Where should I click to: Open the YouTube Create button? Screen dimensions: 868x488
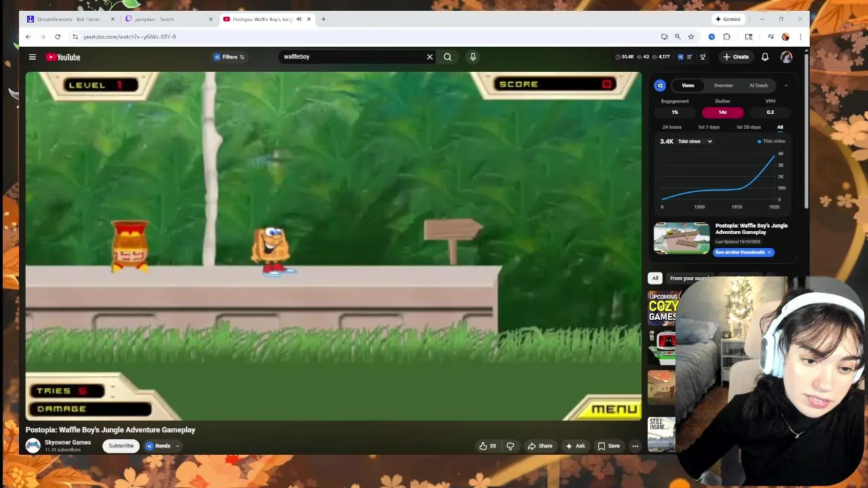(x=736, y=57)
